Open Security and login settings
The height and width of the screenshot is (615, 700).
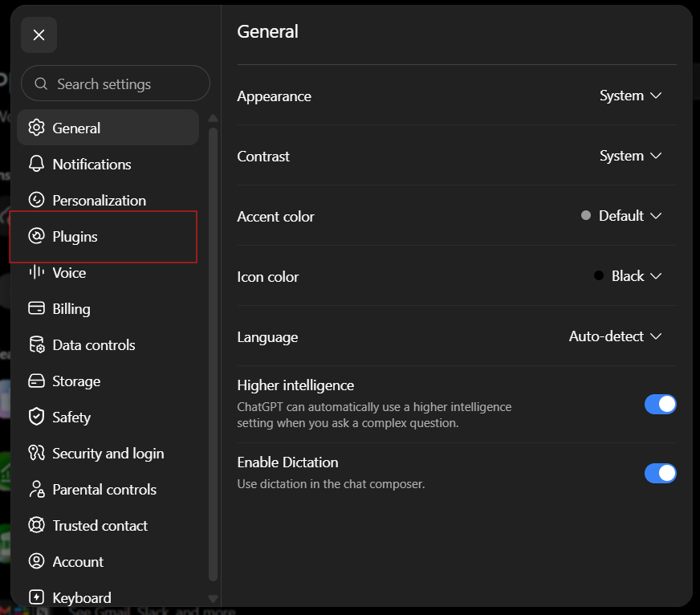click(x=108, y=454)
